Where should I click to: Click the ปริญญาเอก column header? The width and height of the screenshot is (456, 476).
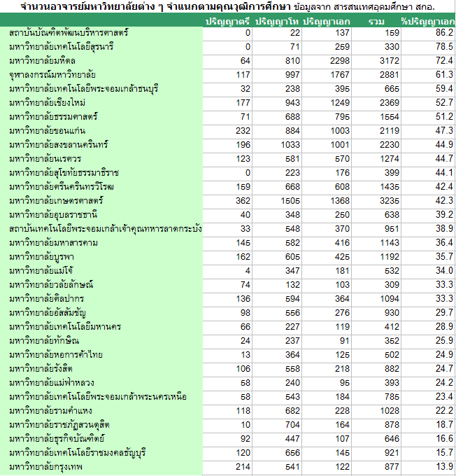click(x=327, y=22)
